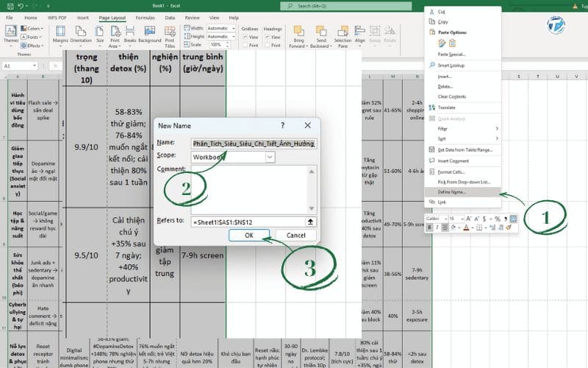Open the Breaks menu
Image resolution: width=588 pixels, height=368 pixels.
tap(130, 35)
